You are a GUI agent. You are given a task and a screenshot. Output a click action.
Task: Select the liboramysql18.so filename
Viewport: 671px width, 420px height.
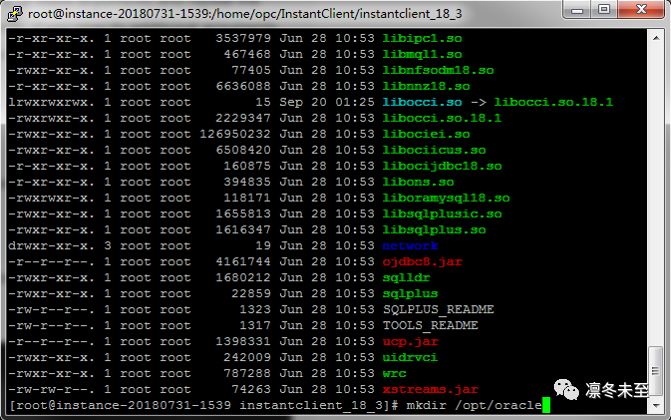446,198
